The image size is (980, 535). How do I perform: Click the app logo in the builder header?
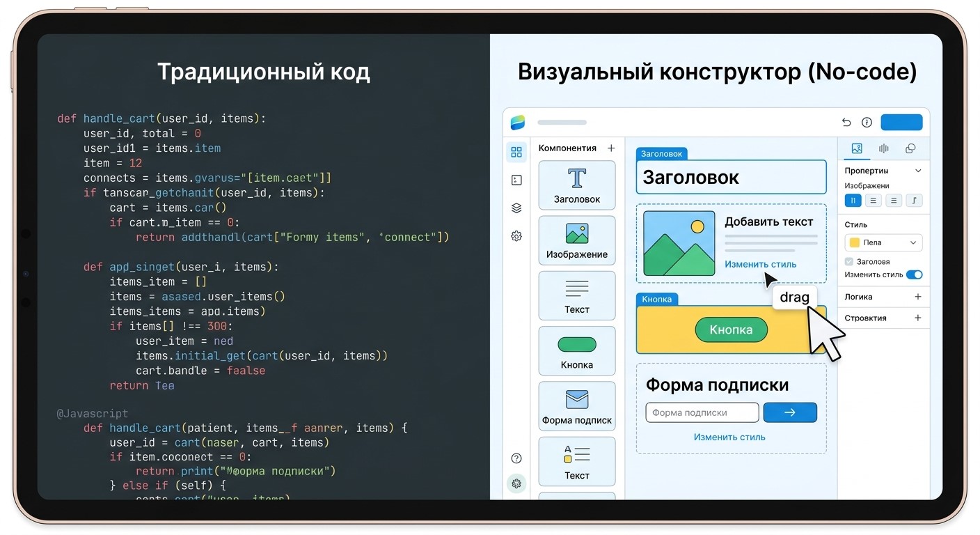517,123
